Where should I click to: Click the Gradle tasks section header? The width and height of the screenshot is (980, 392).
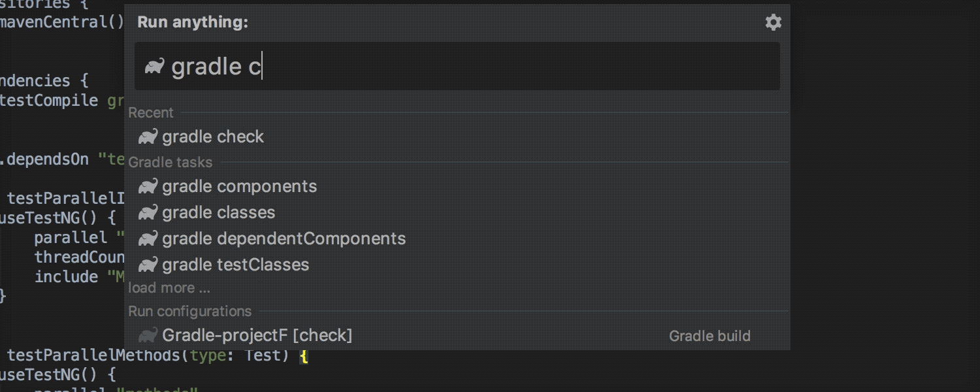[x=170, y=162]
